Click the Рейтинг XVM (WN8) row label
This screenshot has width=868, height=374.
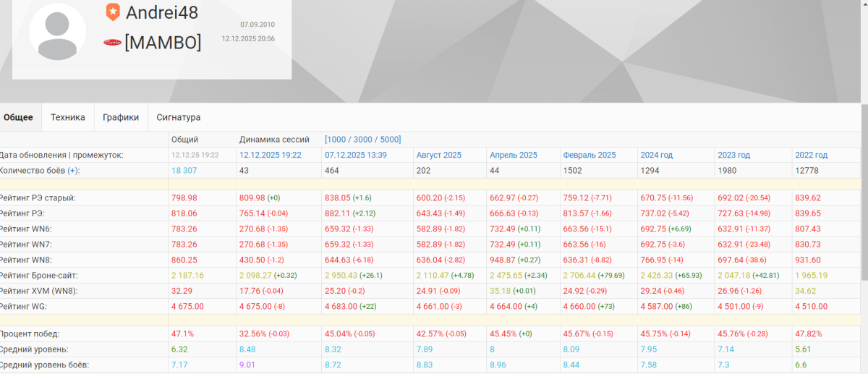[x=38, y=290]
